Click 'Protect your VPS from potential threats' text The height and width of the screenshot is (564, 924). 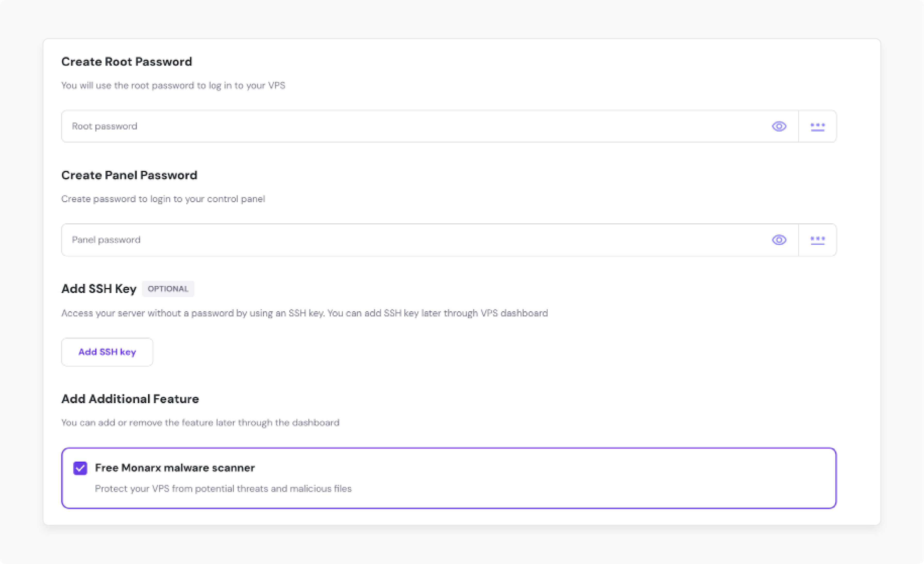223,489
